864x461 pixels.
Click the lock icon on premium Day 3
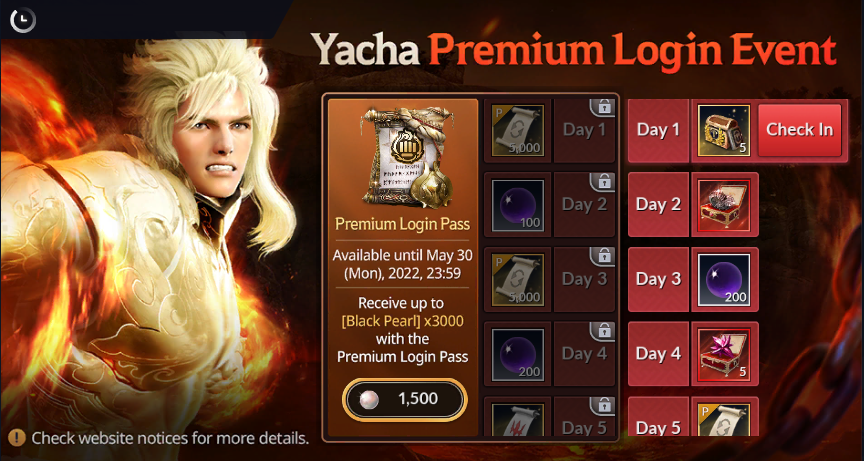click(x=603, y=256)
